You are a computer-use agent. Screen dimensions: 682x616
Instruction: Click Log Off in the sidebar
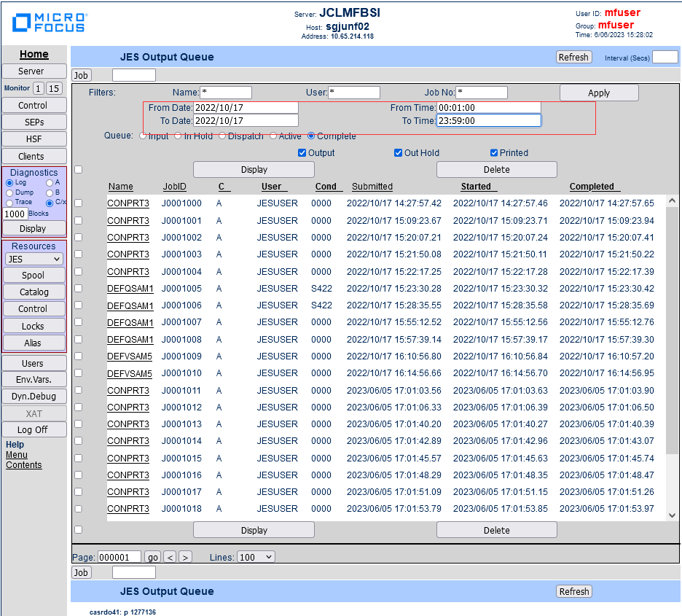[34, 429]
